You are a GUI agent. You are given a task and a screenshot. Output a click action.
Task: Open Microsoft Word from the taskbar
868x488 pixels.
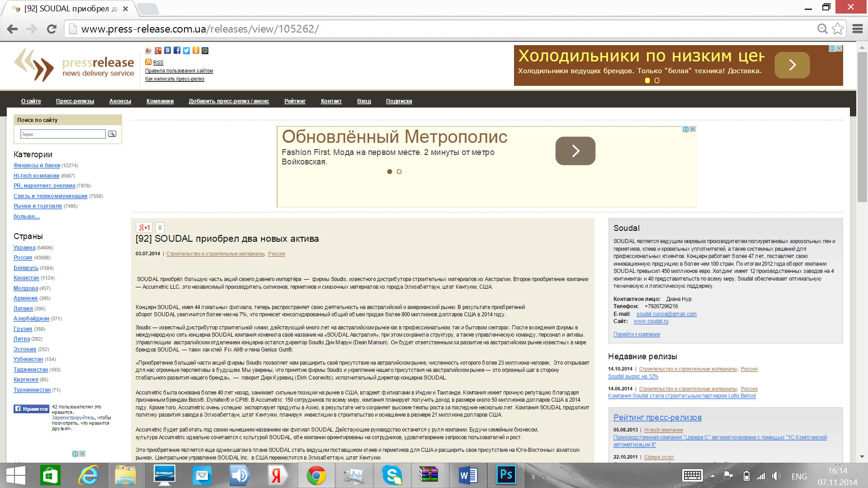[468, 475]
